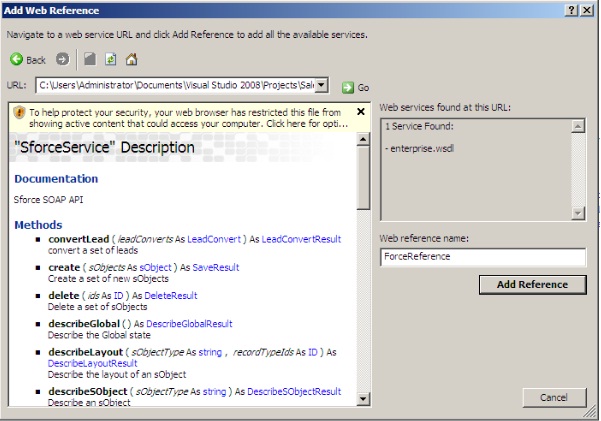Click 'Create a set of new sObjects' text
Image resolution: width=601 pixels, height=421 pixels.
108,279
